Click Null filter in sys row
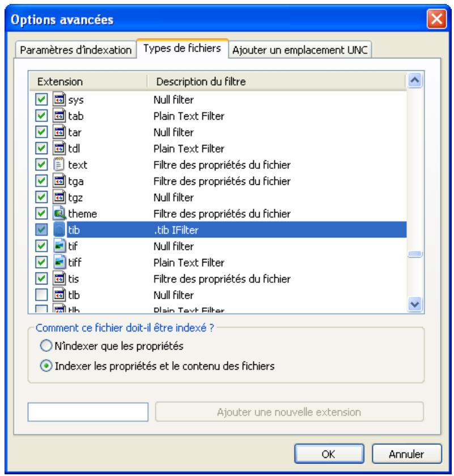The height and width of the screenshot is (476, 454). pyautogui.click(x=173, y=100)
